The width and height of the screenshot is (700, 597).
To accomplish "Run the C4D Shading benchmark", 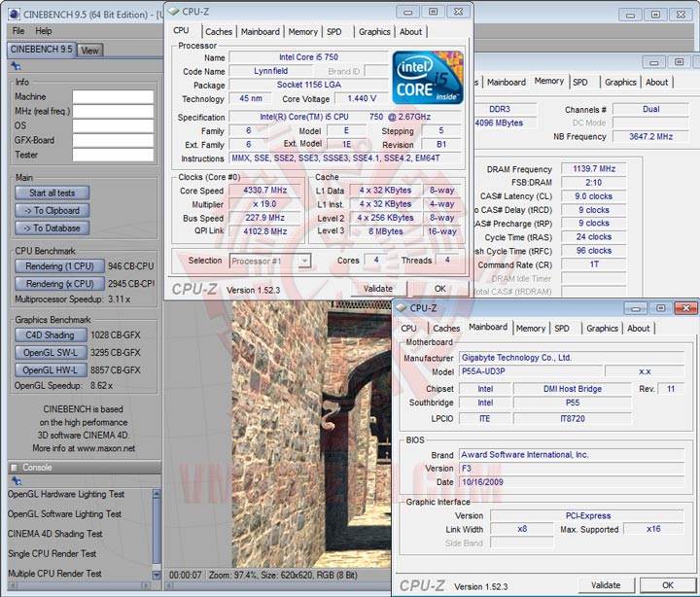I will (x=51, y=334).
